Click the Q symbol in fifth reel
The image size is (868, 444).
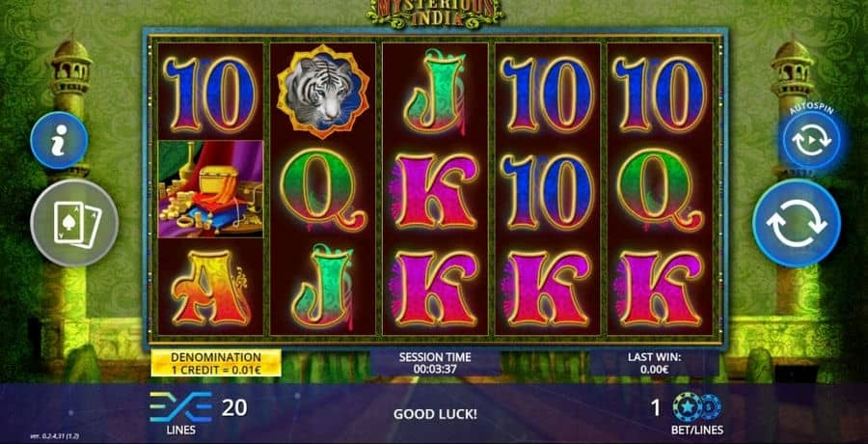tap(661, 190)
